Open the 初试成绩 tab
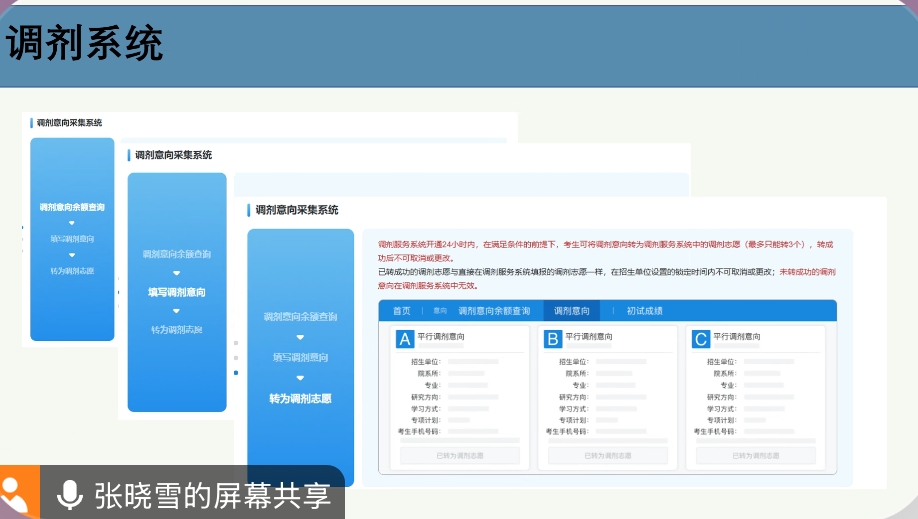918x519 pixels. click(644, 311)
